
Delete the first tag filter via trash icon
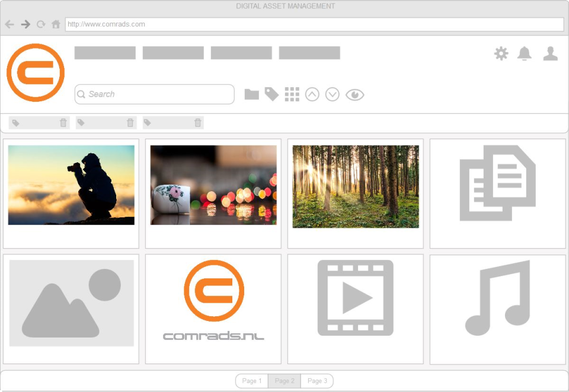click(63, 123)
